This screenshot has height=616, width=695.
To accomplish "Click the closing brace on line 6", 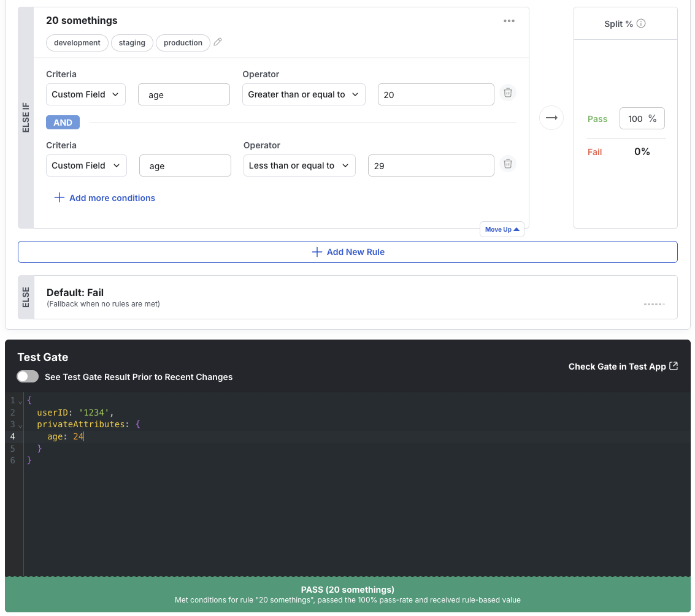I will pos(29,460).
